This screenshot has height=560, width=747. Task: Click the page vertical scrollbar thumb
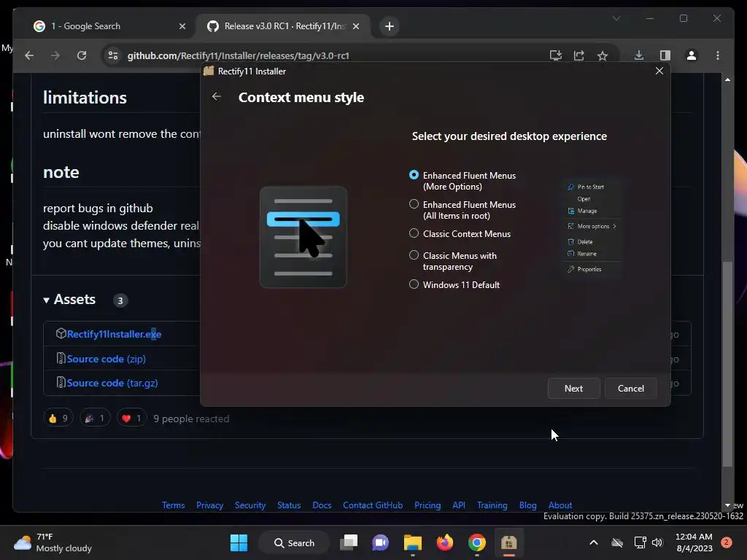coord(727,365)
